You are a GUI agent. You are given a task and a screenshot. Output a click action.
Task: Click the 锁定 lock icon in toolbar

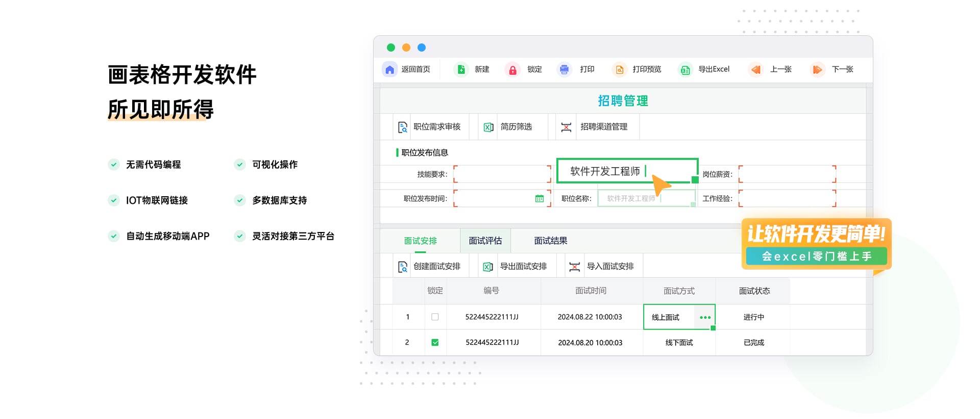click(x=513, y=69)
